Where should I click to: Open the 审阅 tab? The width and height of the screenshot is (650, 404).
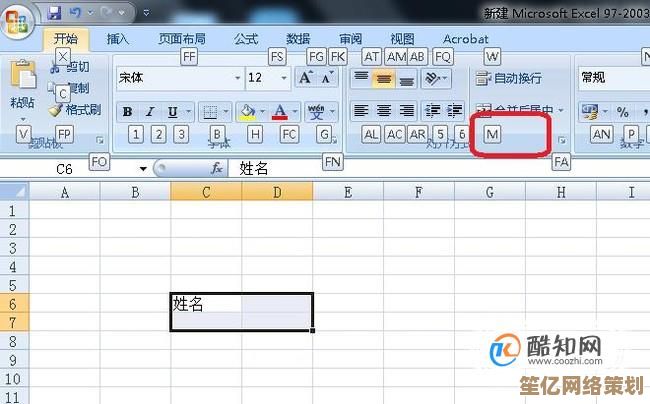[x=350, y=39]
